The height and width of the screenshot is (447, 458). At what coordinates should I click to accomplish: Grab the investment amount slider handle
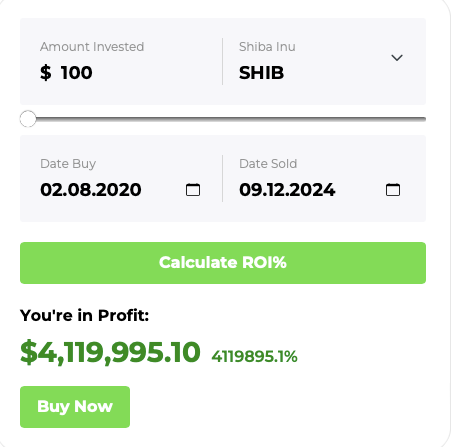coord(28,119)
